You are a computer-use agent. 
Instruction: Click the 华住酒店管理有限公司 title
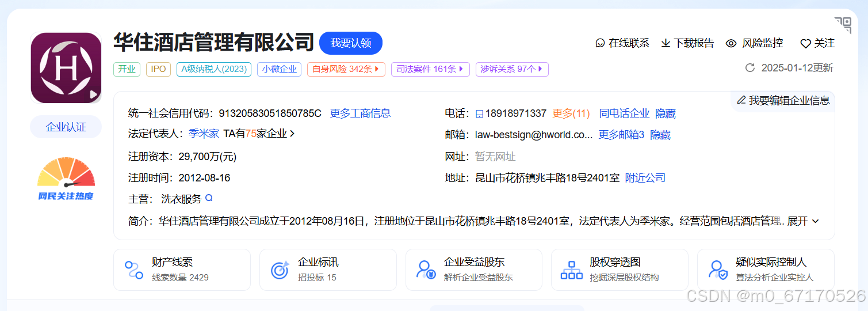point(213,43)
